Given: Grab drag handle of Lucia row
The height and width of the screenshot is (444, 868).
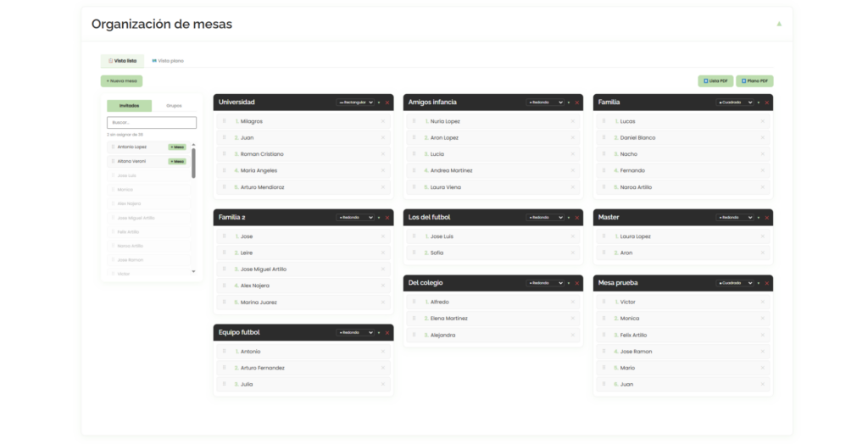Looking at the screenshot, I should click(x=414, y=154).
